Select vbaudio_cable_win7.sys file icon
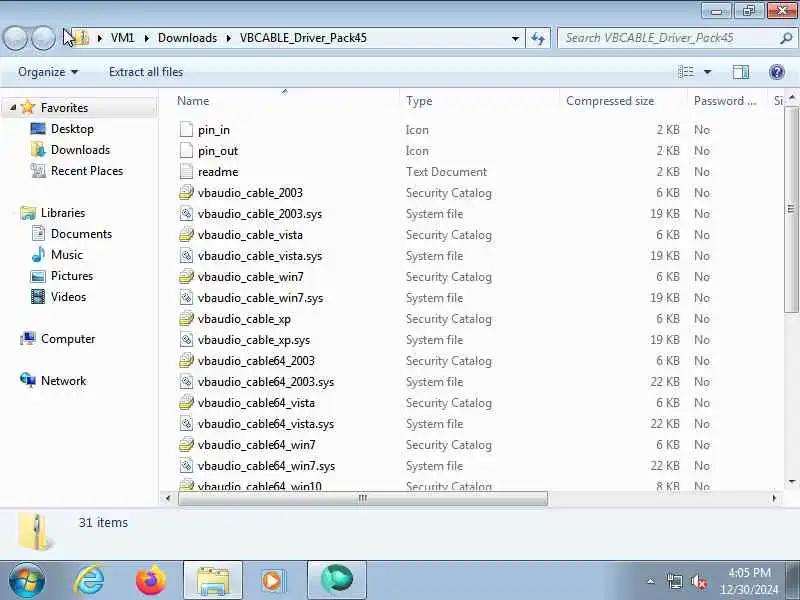800x600 pixels. pos(186,297)
